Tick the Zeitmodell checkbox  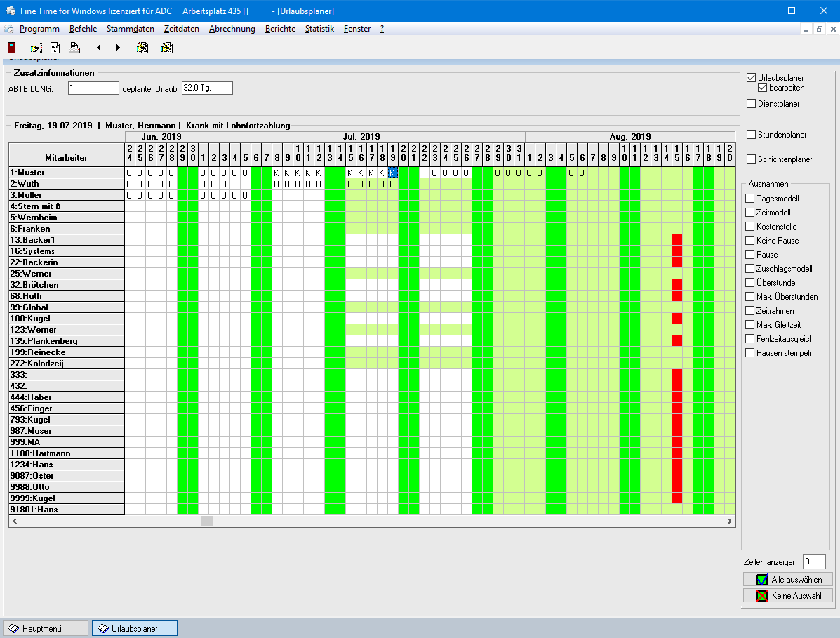(750, 212)
